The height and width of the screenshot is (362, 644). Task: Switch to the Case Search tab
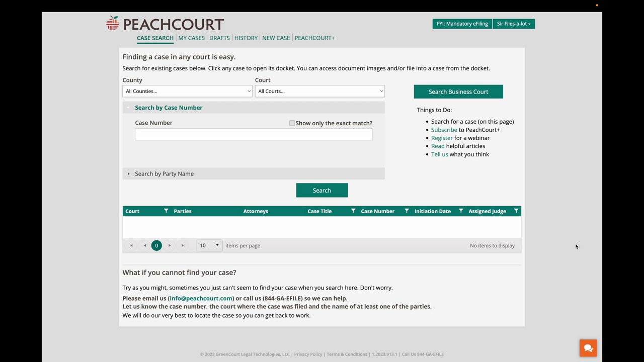[x=155, y=38]
